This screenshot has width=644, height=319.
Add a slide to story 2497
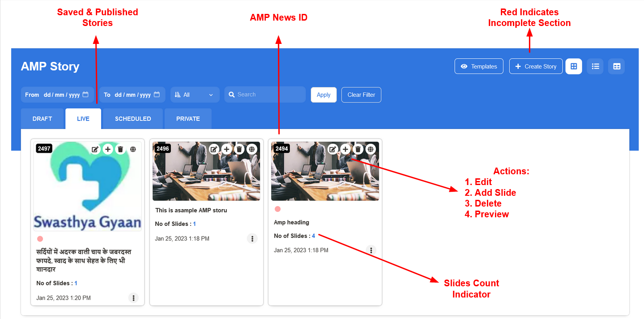pos(108,149)
